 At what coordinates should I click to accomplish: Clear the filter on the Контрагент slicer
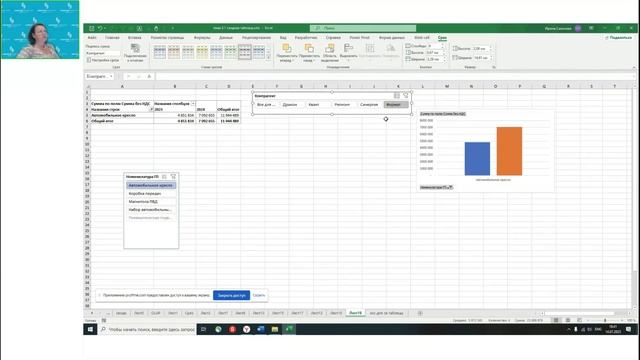pos(406,96)
